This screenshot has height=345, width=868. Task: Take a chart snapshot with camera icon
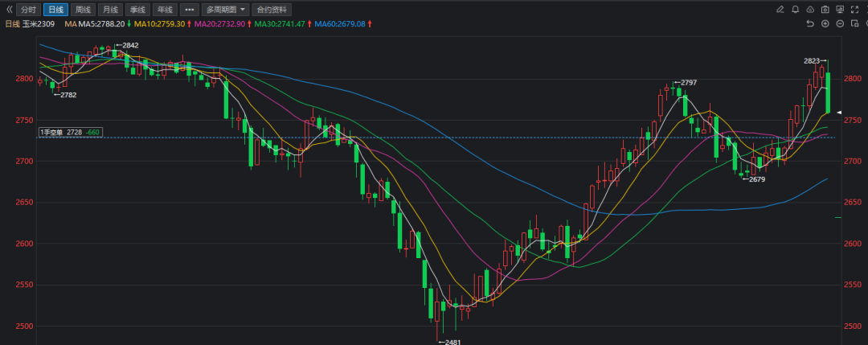pyautogui.click(x=825, y=10)
